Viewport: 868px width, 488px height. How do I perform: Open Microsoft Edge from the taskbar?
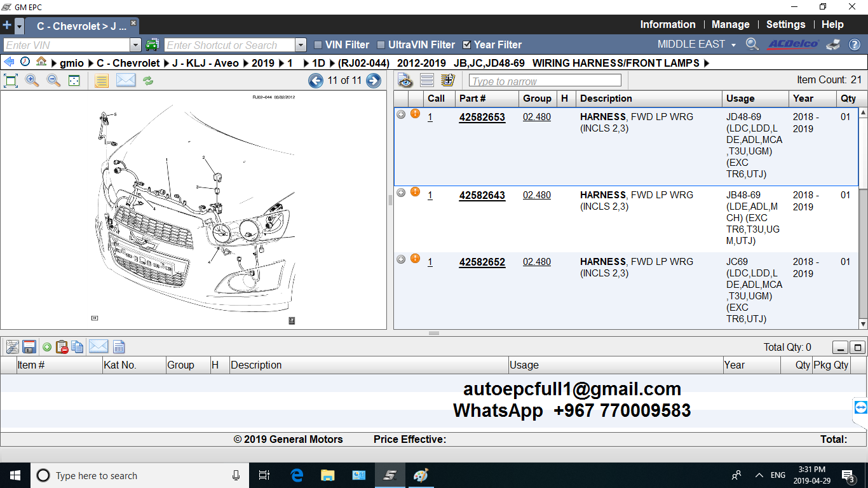(x=297, y=475)
